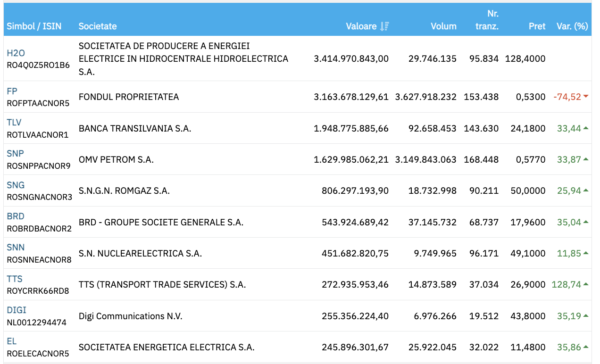Sort by the Valoare sort icon
The width and height of the screenshot is (600, 364).
384,26
